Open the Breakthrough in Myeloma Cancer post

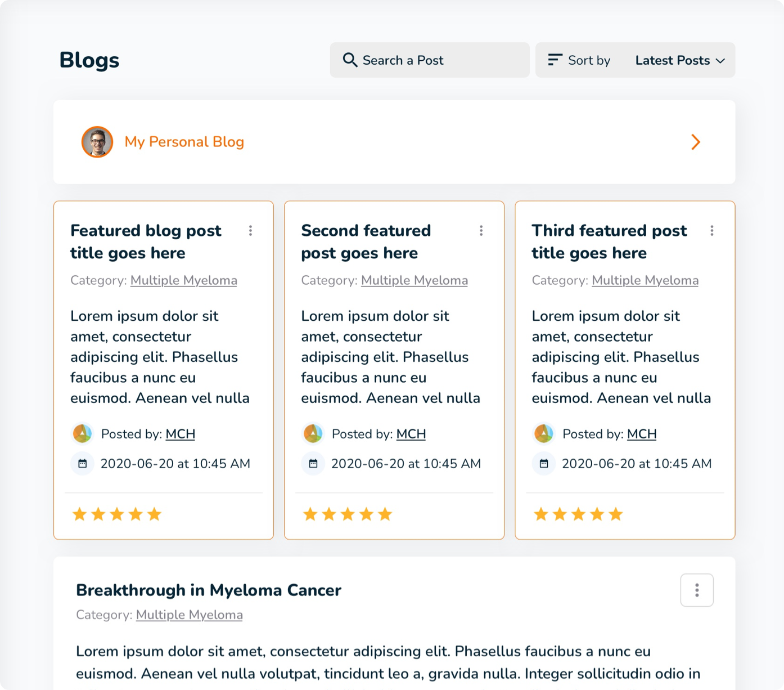(x=208, y=590)
